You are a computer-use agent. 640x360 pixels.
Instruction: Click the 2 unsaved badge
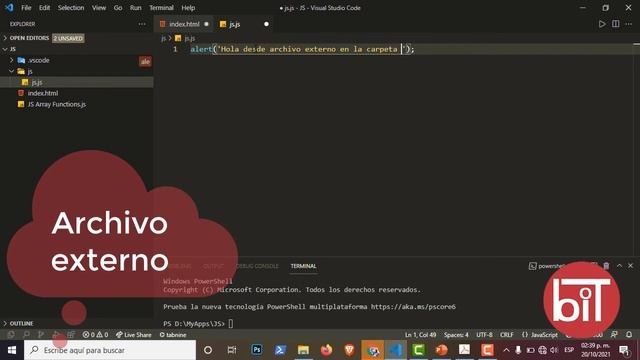(x=68, y=38)
